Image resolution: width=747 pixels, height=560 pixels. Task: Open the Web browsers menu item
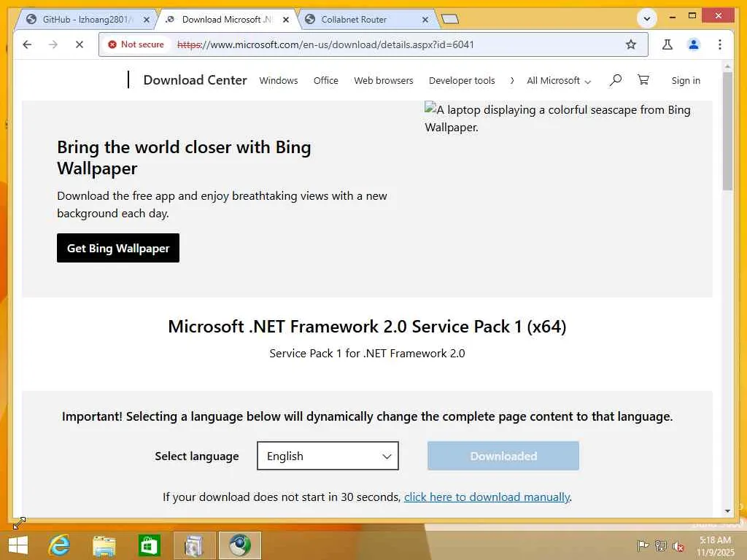pyautogui.click(x=384, y=80)
